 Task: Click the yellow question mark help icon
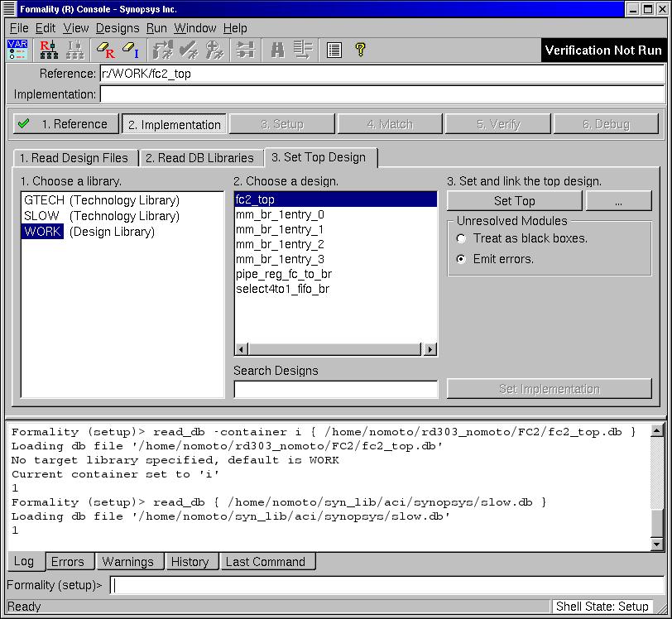pos(361,50)
